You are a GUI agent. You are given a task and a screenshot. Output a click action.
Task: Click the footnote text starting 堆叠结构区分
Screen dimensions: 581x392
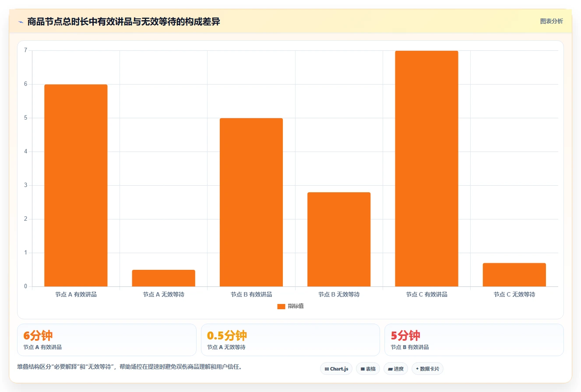point(130,367)
